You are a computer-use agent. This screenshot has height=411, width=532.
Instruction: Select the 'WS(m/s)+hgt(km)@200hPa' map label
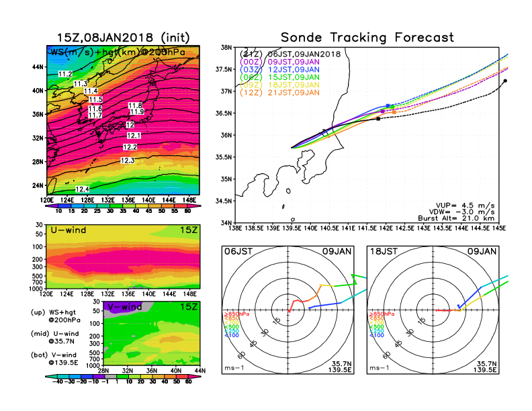(x=118, y=52)
